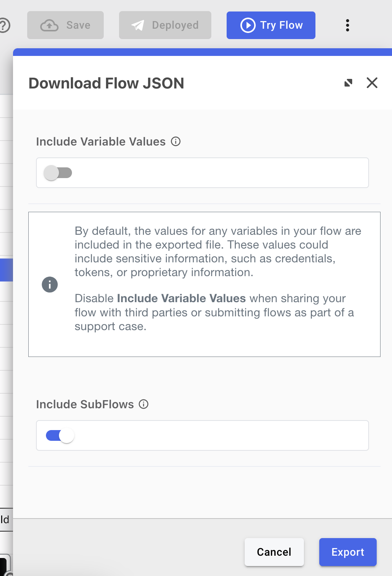Screen dimensions: 392x576
Task: Disable the Include SubFlows toggle
Action: (58, 435)
